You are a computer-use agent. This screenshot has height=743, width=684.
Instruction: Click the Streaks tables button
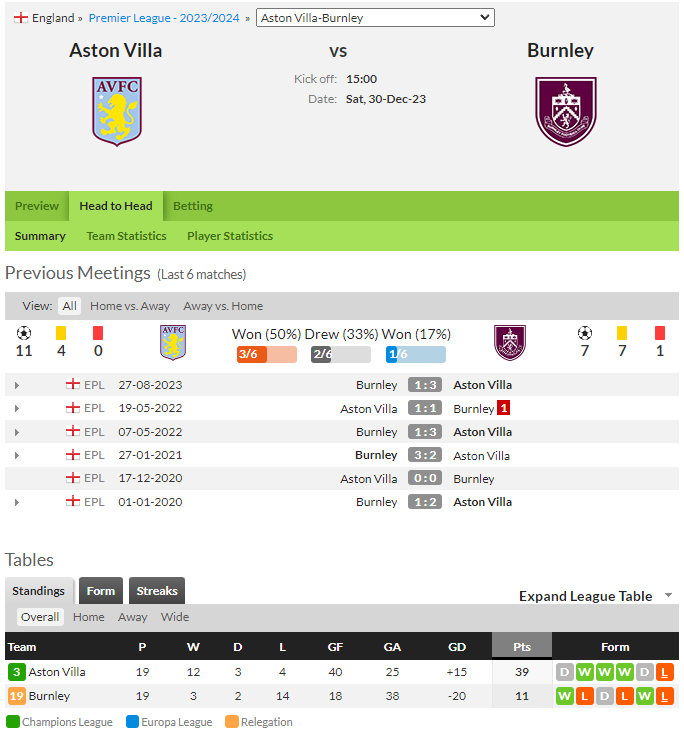click(x=157, y=590)
